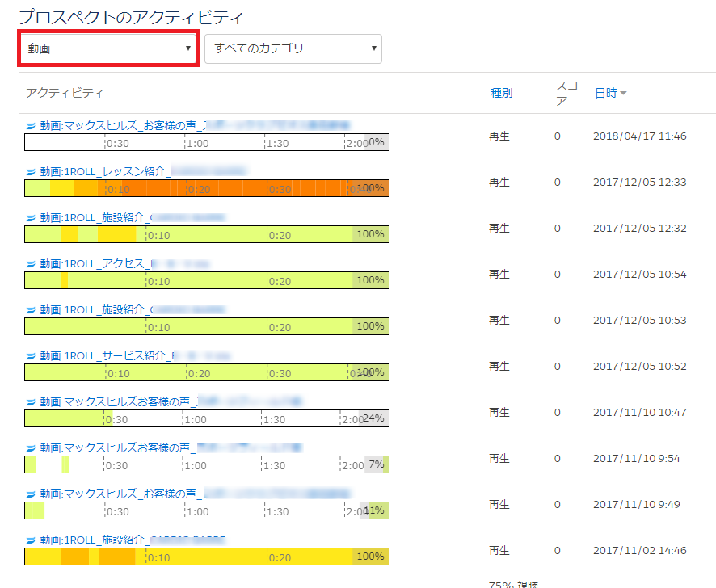Screen dimensions: 716x588
Task: Click the playback bar of the 10:53 施設紹介 entry
Action: [206, 326]
